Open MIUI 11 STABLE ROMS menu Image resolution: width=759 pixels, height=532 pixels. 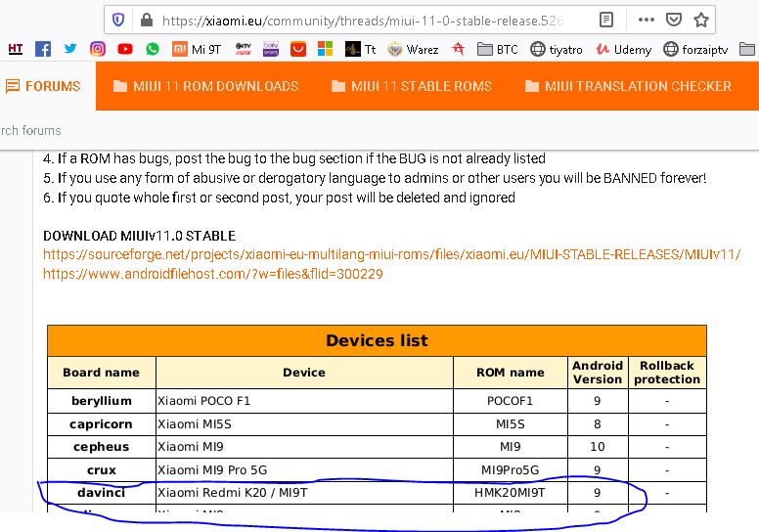click(x=412, y=86)
